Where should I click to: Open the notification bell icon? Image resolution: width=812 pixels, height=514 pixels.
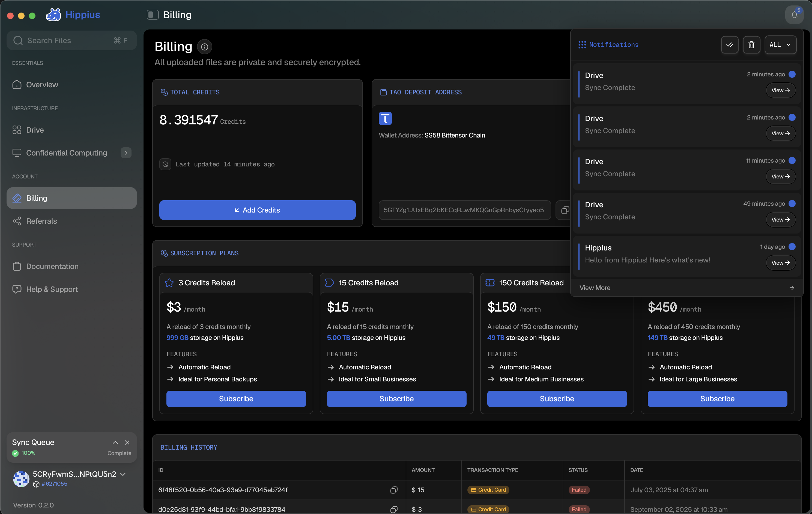point(794,15)
